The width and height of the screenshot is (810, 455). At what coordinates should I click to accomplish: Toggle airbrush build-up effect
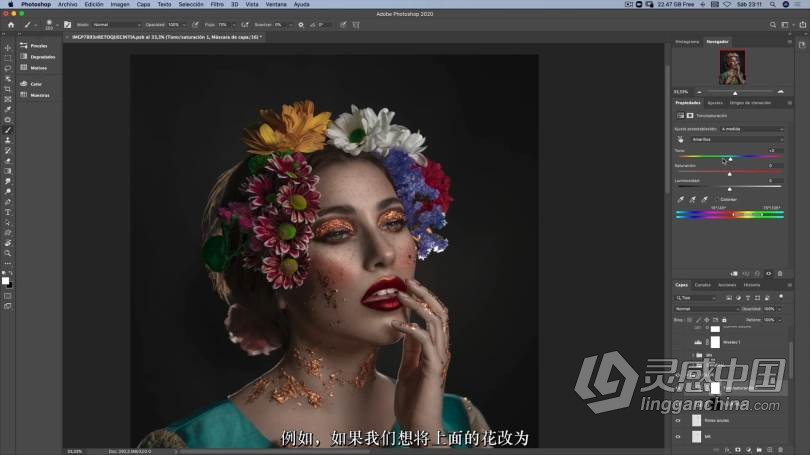click(245, 24)
